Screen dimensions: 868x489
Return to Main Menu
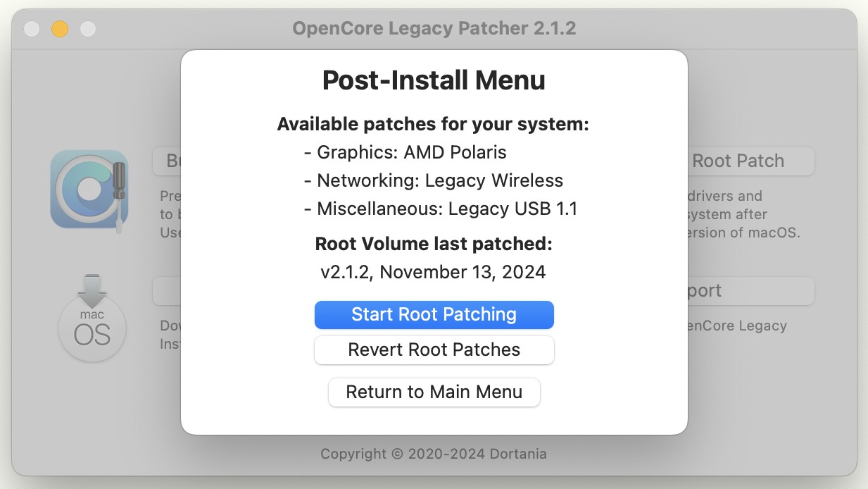(x=434, y=392)
